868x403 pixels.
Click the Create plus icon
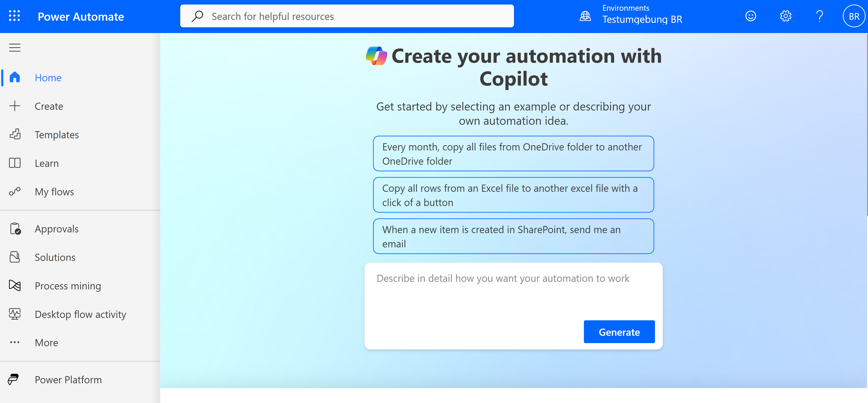click(x=15, y=106)
